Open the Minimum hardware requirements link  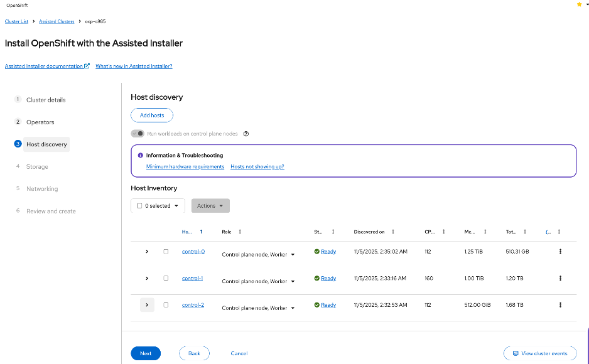[185, 166]
